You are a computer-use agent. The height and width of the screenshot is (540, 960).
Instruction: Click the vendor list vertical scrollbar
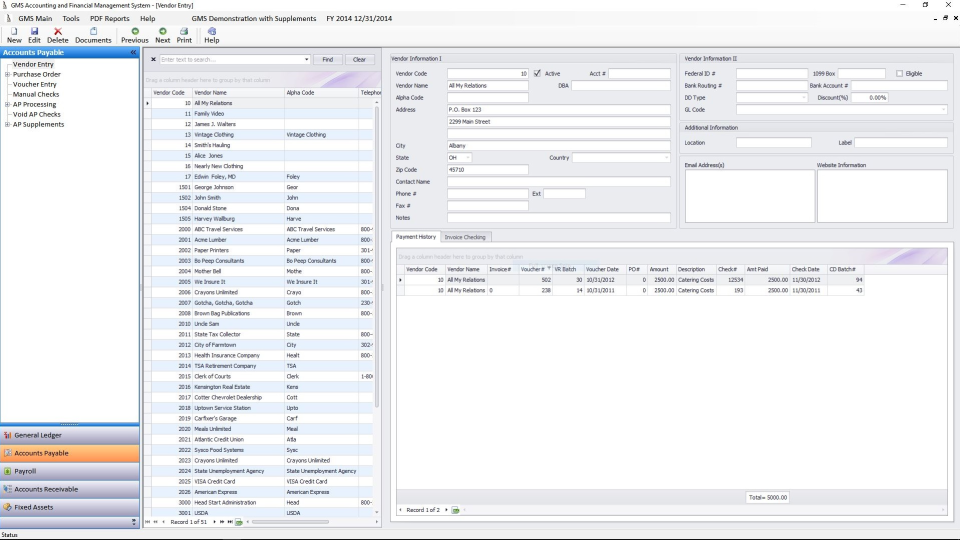pos(377,257)
